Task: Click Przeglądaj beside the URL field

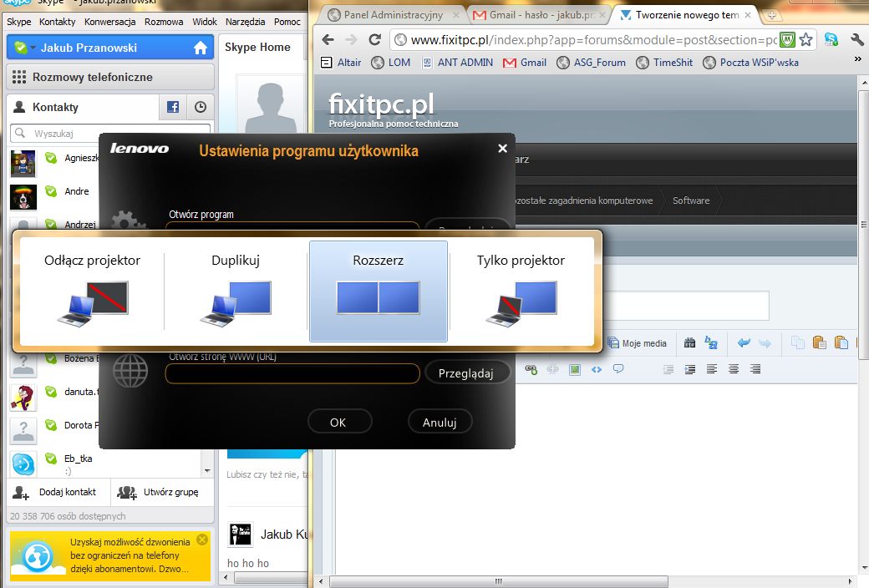Action: (x=466, y=373)
